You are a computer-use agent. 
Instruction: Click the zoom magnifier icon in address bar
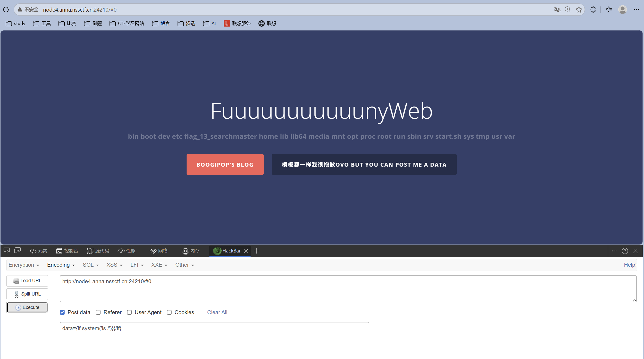(x=568, y=10)
